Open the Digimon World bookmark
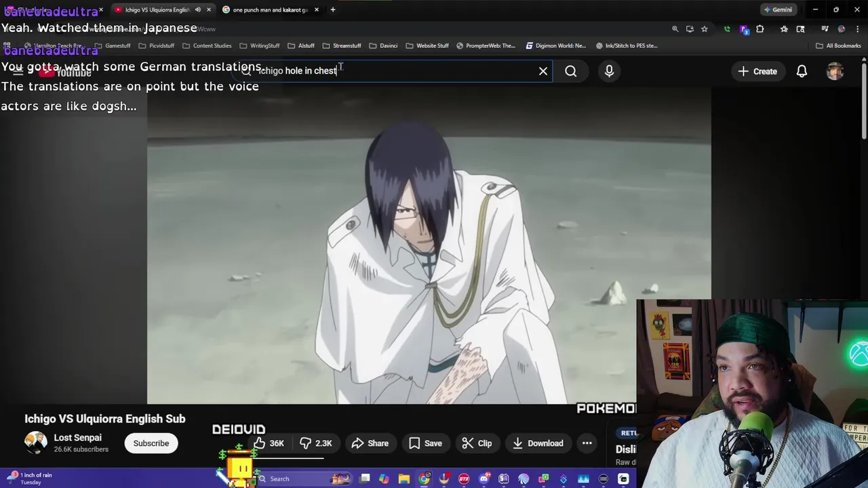This screenshot has width=868, height=488. tap(555, 45)
